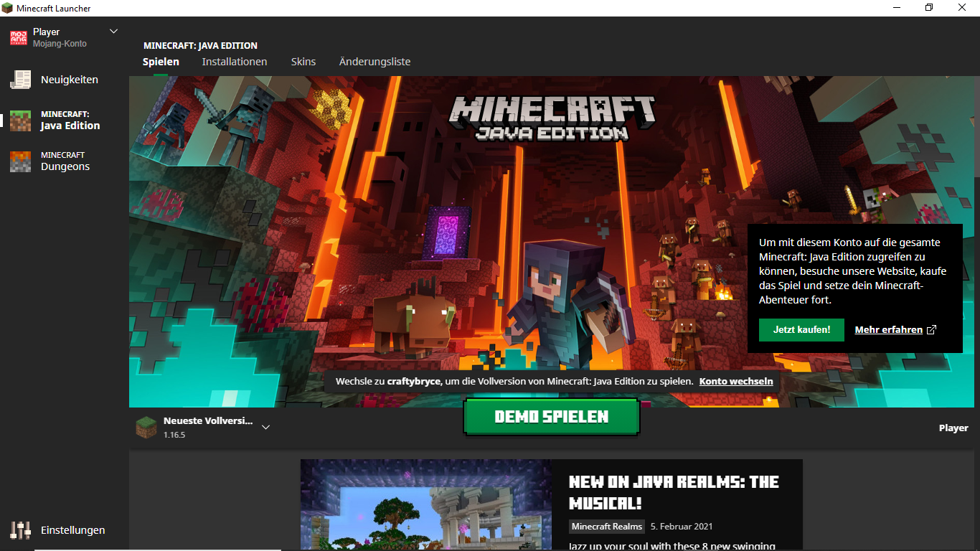Click the Java Realms musical news thumbnail
The width and height of the screenshot is (980, 551).
click(426, 505)
